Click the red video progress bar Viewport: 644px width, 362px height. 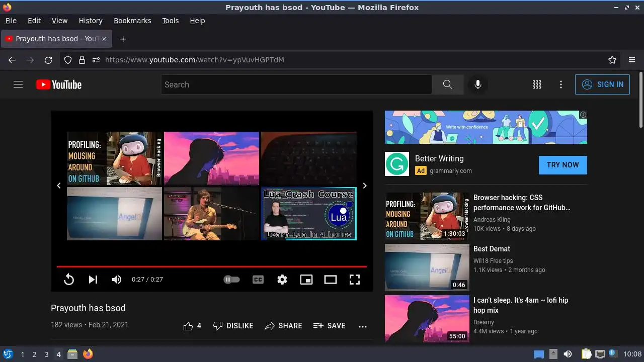[211, 266]
